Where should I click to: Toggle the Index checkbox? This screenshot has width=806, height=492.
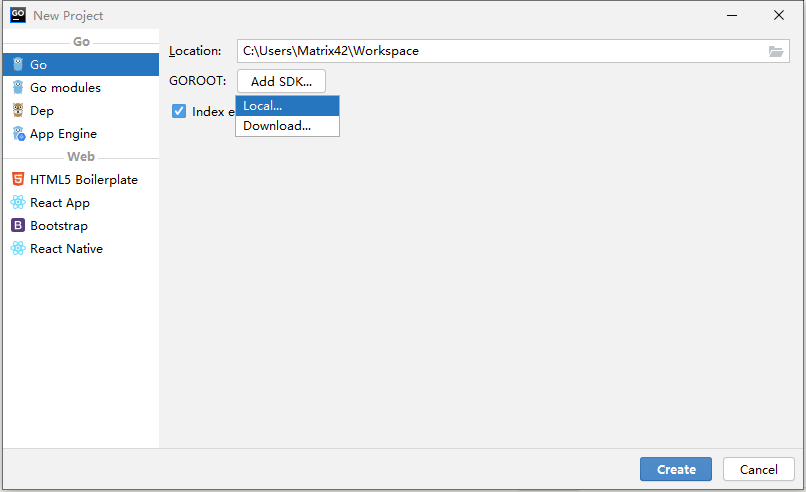pyautogui.click(x=179, y=111)
